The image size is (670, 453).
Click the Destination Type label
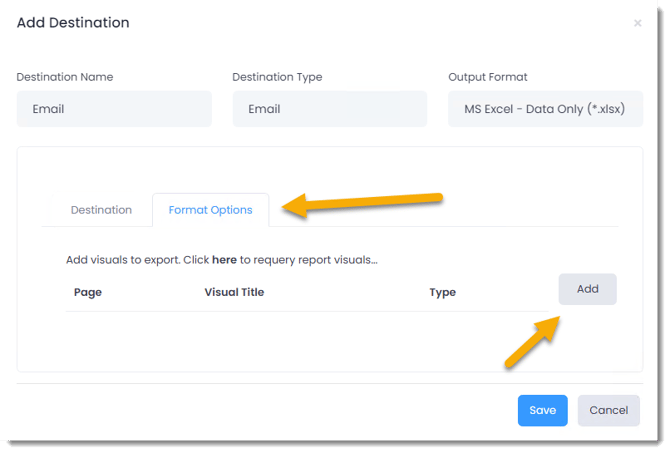[x=277, y=77]
